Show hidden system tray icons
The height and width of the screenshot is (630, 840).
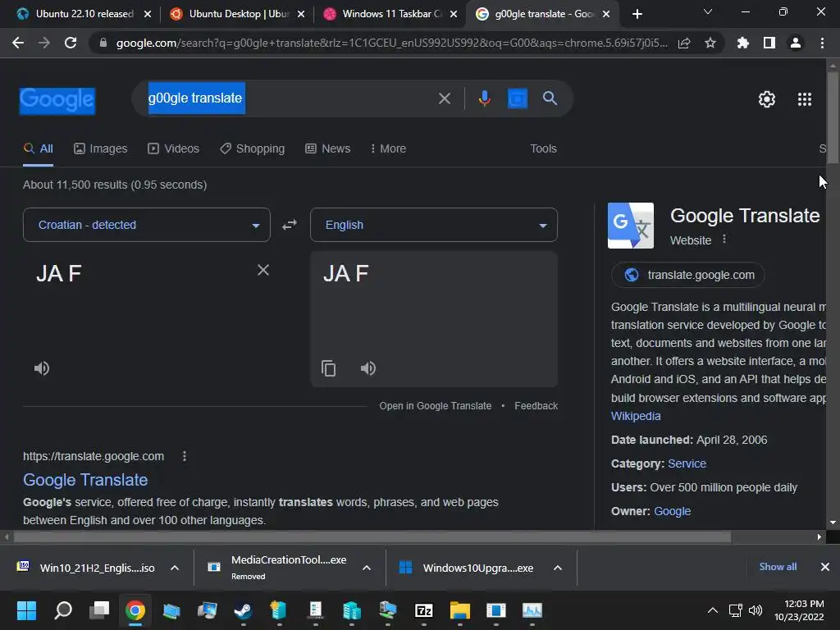click(713, 610)
